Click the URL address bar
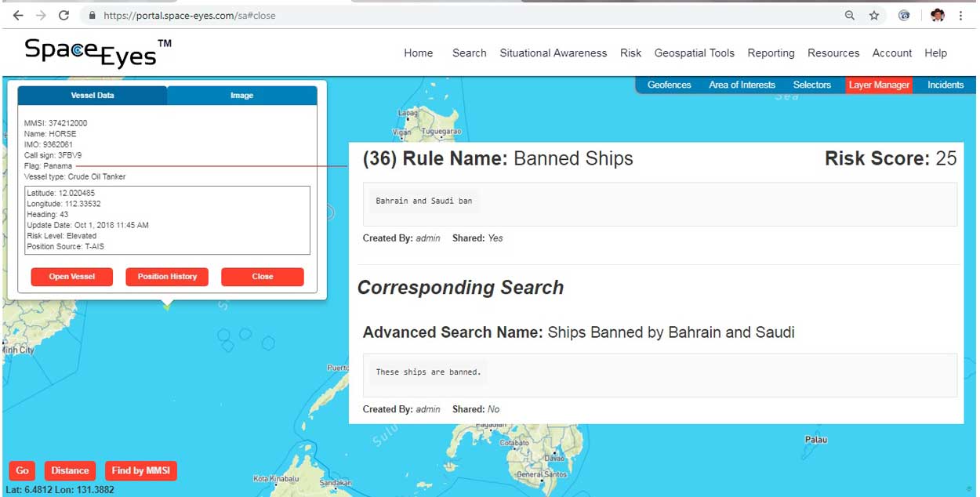The image size is (980, 497). (470, 16)
